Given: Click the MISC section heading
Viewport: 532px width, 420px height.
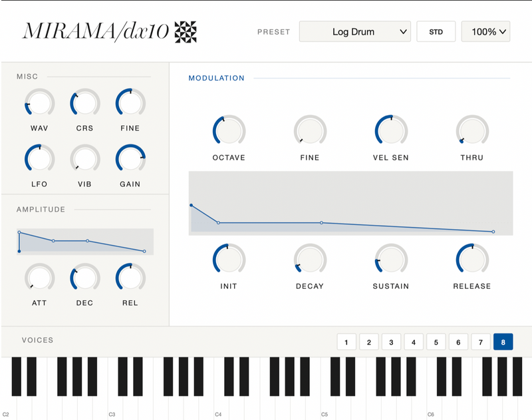Looking at the screenshot, I should coord(27,77).
